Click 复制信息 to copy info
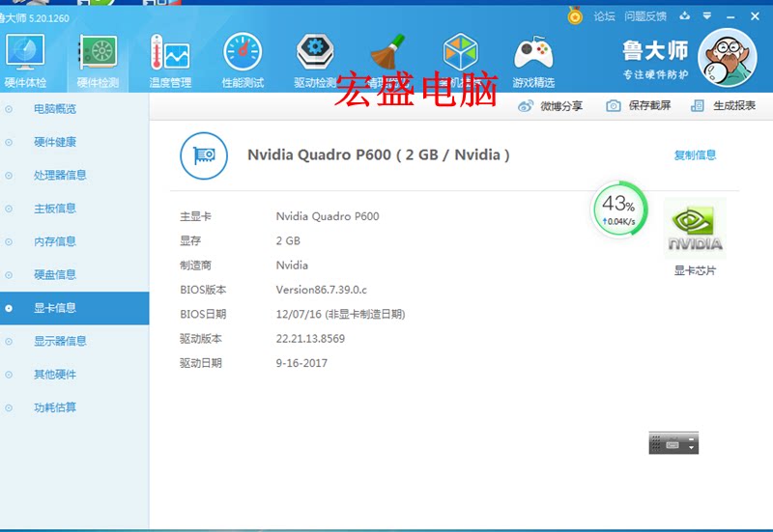This screenshot has height=532, width=773. coord(695,155)
